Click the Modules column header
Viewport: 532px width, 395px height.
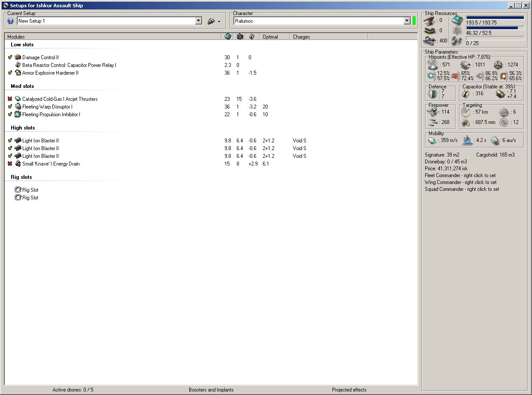[113, 36]
